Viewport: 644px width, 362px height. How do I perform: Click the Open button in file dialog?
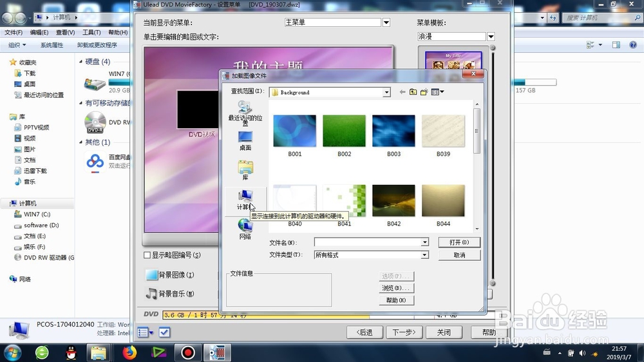[x=459, y=242]
